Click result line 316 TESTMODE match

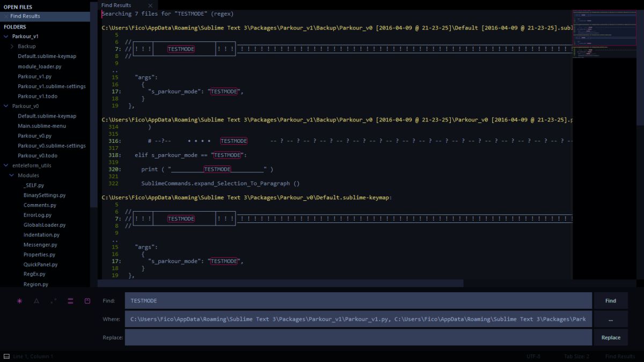click(233, 141)
